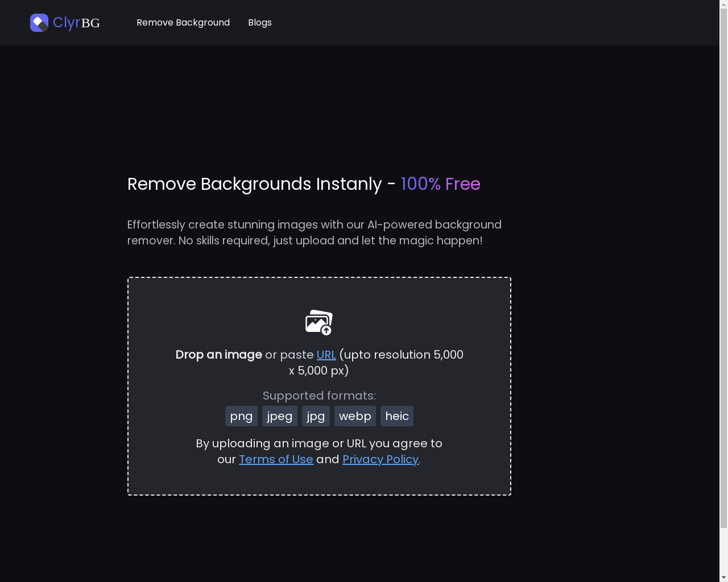Open the Terms of Use link
Screen dimensions: 728x582
[276, 459]
